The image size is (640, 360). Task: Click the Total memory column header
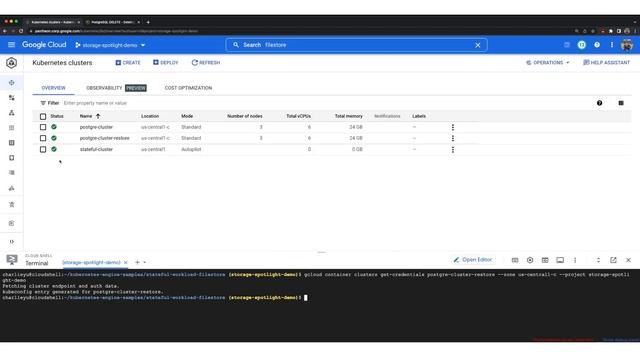coord(349,116)
